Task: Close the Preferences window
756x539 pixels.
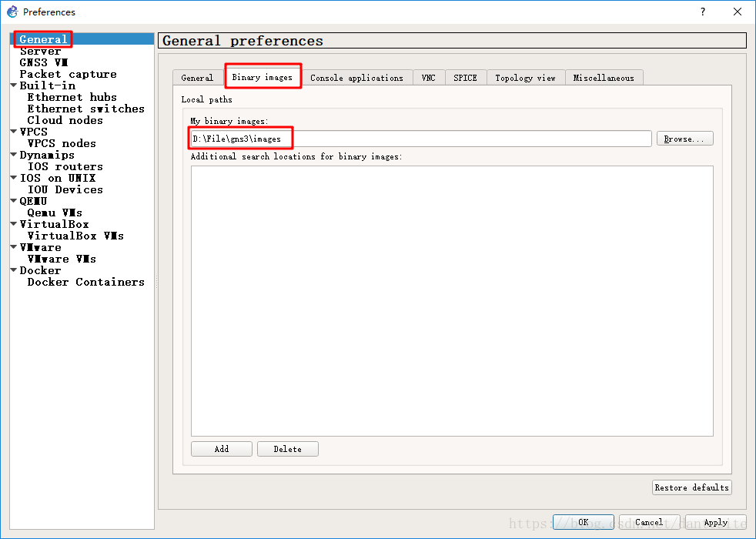Action: coord(738,12)
